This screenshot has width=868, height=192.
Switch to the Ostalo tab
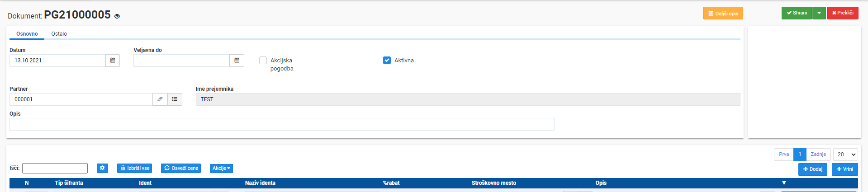click(59, 34)
